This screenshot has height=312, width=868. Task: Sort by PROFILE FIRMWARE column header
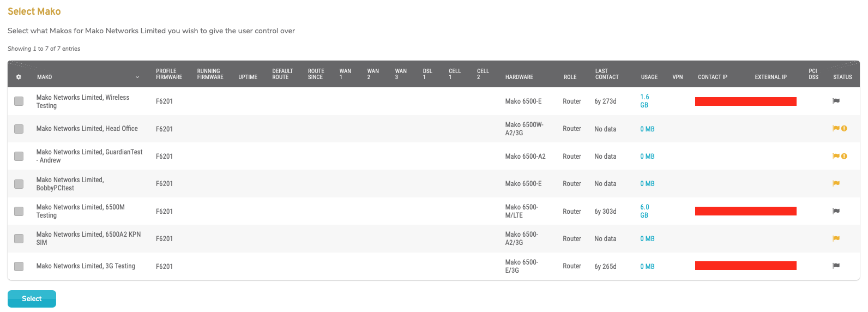(x=169, y=74)
